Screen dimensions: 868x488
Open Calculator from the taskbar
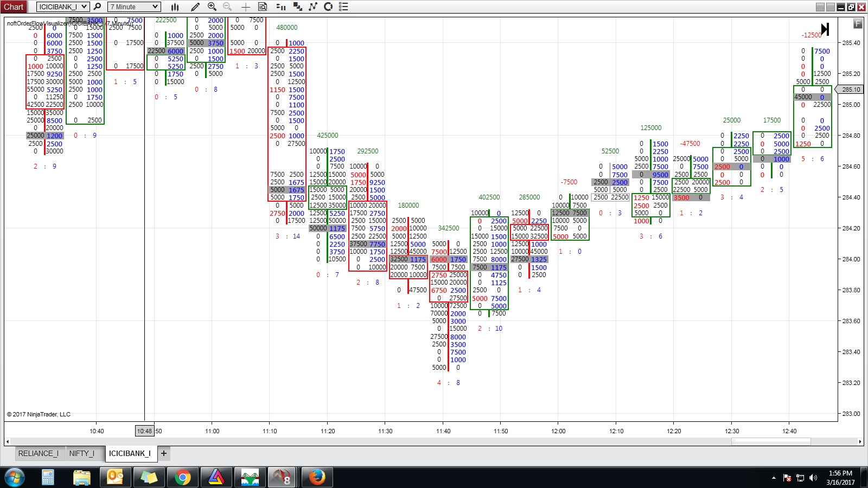[x=48, y=477]
